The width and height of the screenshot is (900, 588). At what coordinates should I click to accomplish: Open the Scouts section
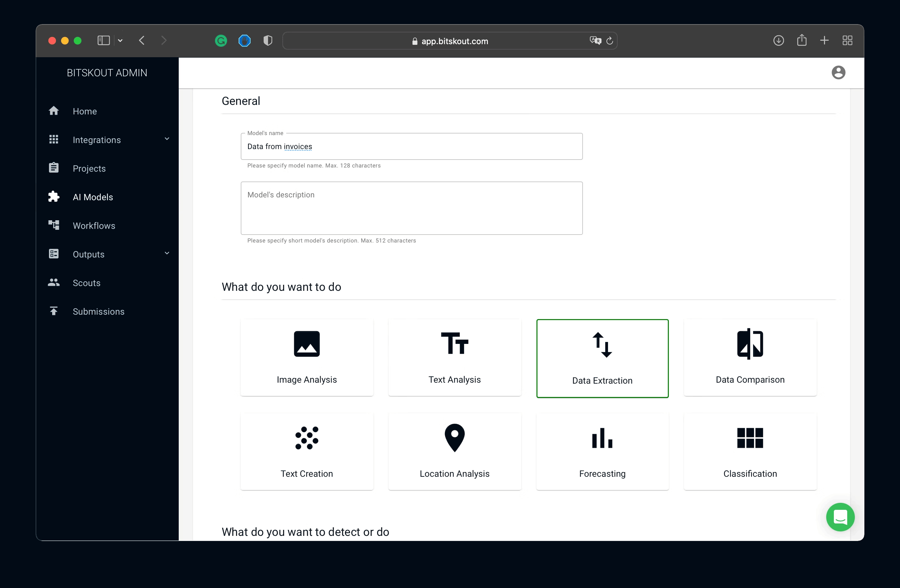[x=86, y=283]
